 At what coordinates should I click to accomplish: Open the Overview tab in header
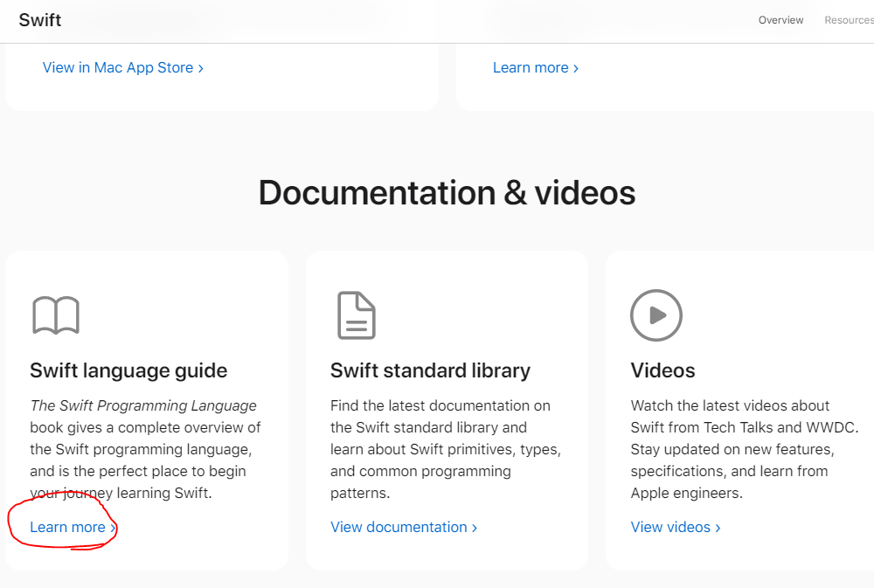[780, 20]
